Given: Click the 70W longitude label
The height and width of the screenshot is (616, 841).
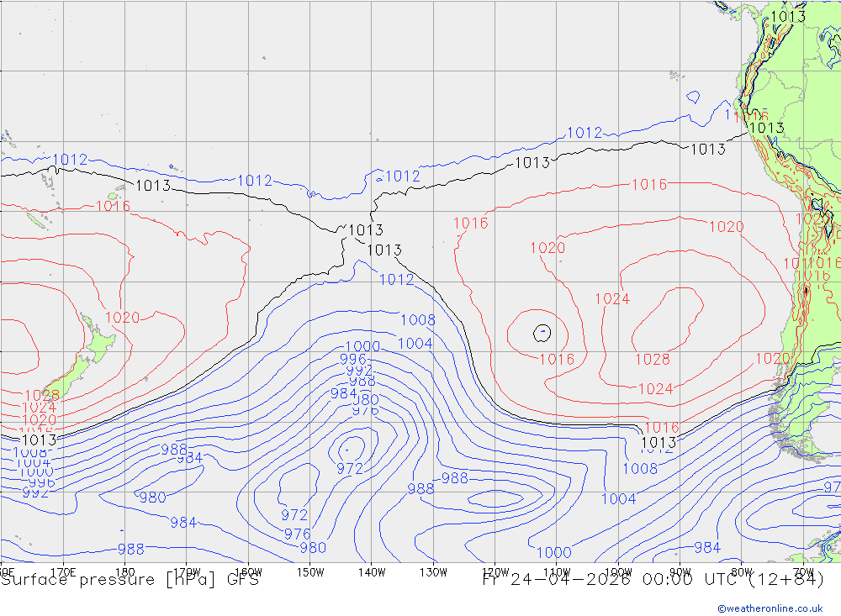Looking at the screenshot, I should click(x=803, y=572).
